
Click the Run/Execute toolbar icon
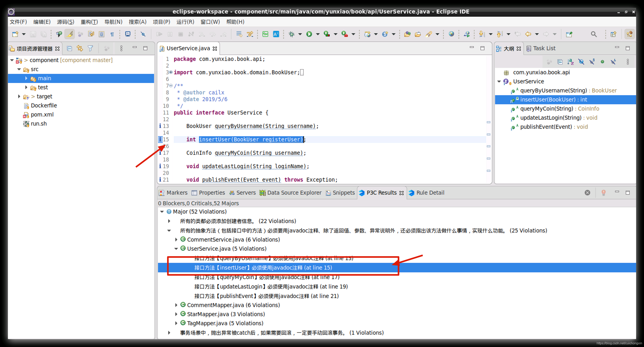coord(309,34)
